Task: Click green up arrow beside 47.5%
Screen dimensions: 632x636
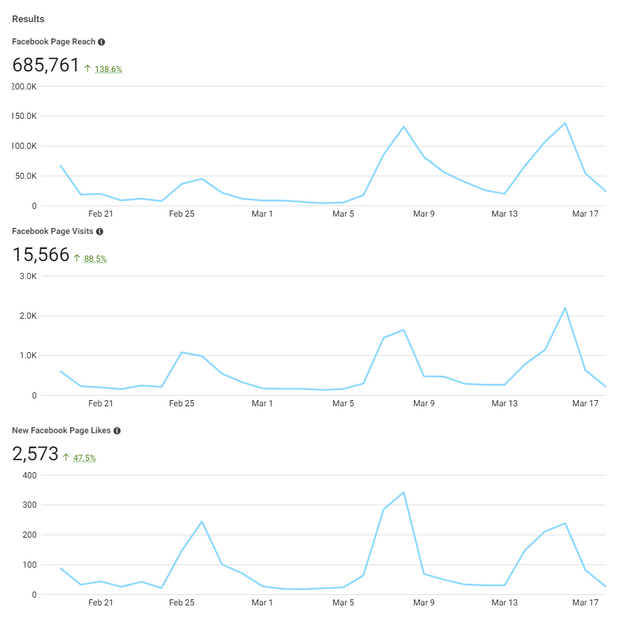Action: 66,457
